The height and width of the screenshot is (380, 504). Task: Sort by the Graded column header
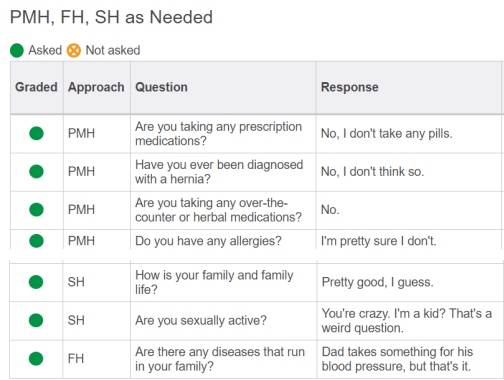(36, 87)
